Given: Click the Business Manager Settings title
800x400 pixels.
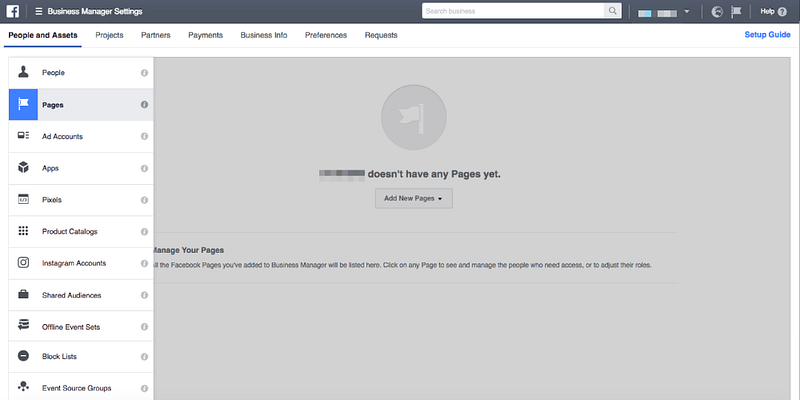Looking at the screenshot, I should [95, 11].
